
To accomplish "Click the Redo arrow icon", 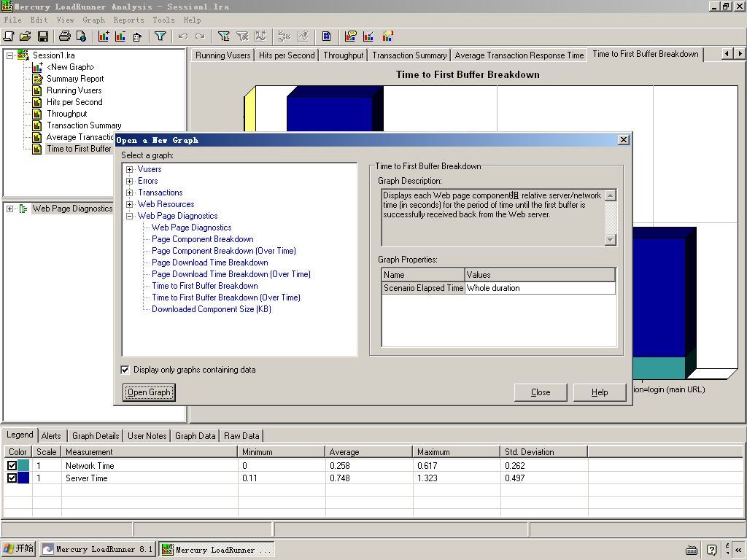I will [200, 36].
